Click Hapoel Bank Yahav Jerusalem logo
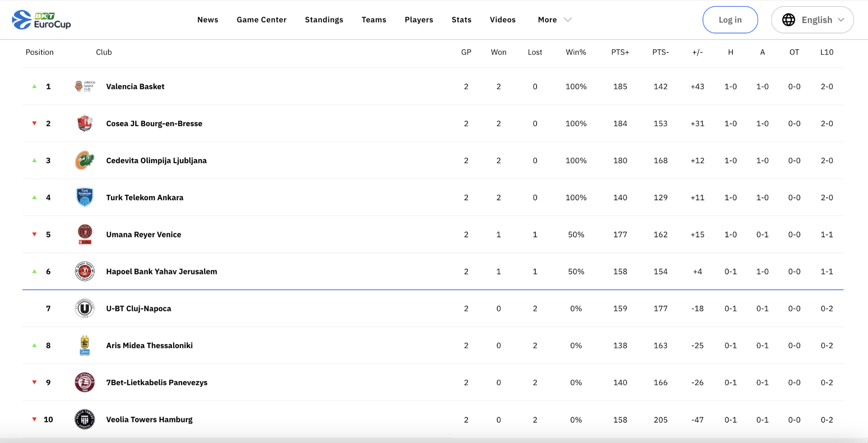 [x=85, y=272]
